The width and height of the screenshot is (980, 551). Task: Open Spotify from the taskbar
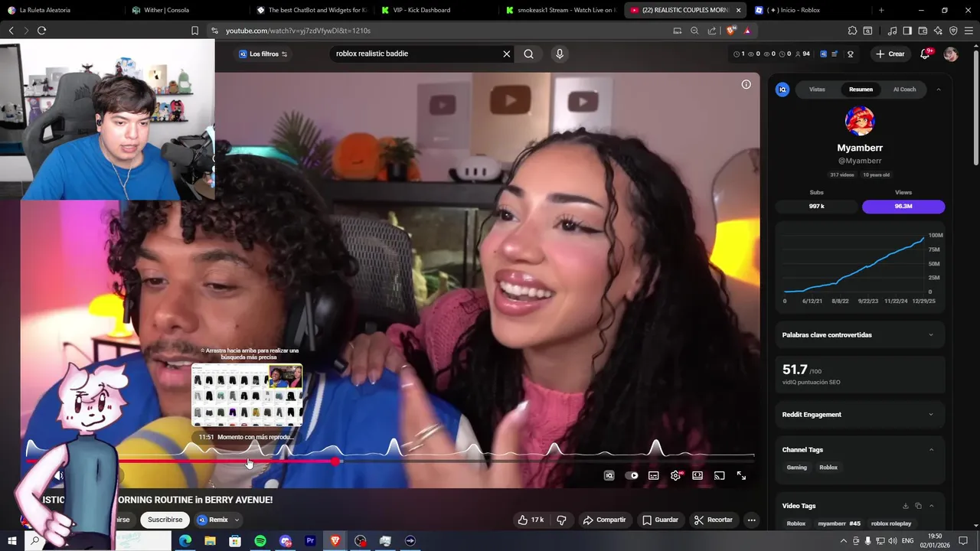coord(260,541)
